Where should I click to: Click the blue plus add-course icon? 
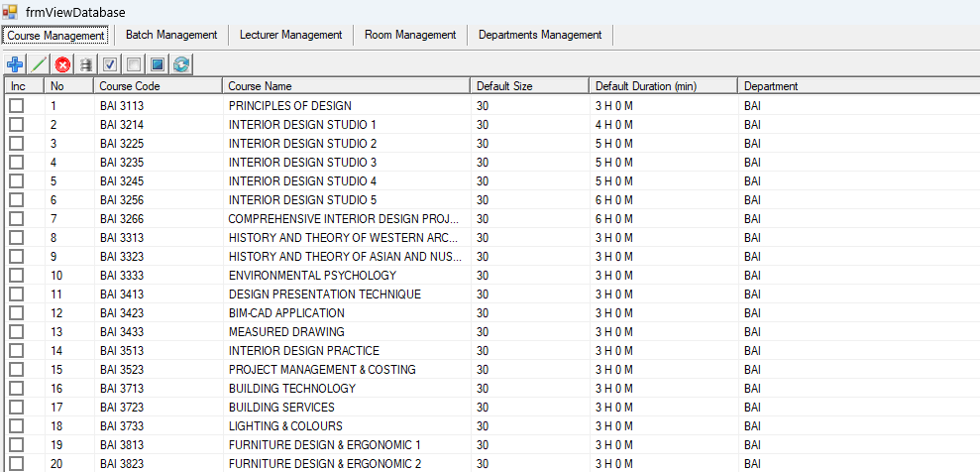pos(15,63)
